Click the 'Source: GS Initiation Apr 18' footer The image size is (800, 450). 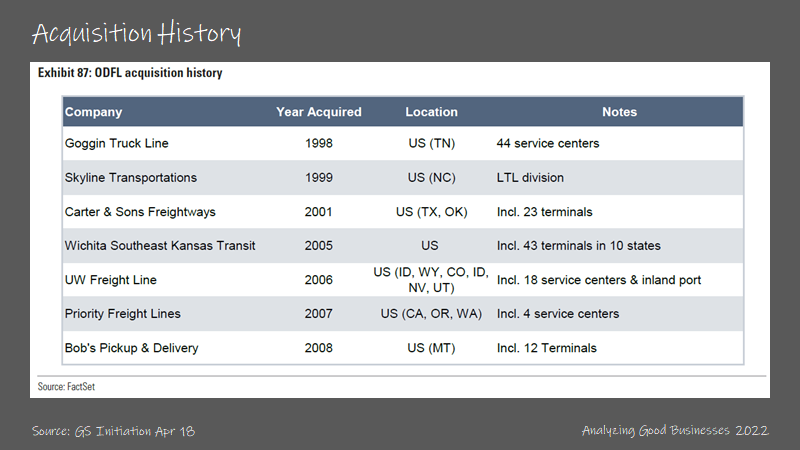pyautogui.click(x=113, y=431)
